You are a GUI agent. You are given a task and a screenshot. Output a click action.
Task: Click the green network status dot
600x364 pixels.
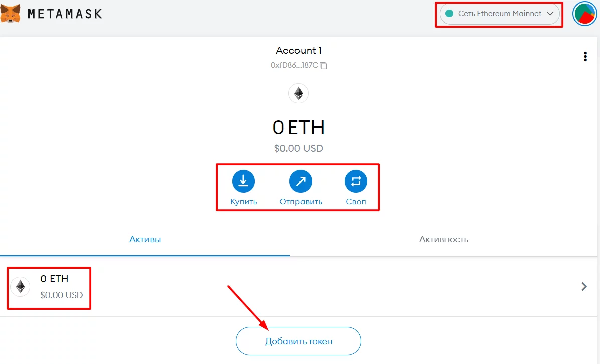point(449,14)
